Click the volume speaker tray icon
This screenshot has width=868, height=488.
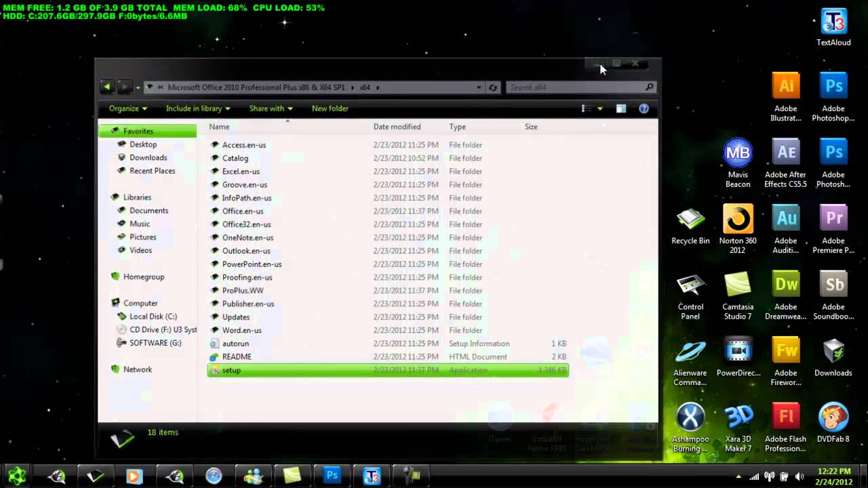pos(800,477)
